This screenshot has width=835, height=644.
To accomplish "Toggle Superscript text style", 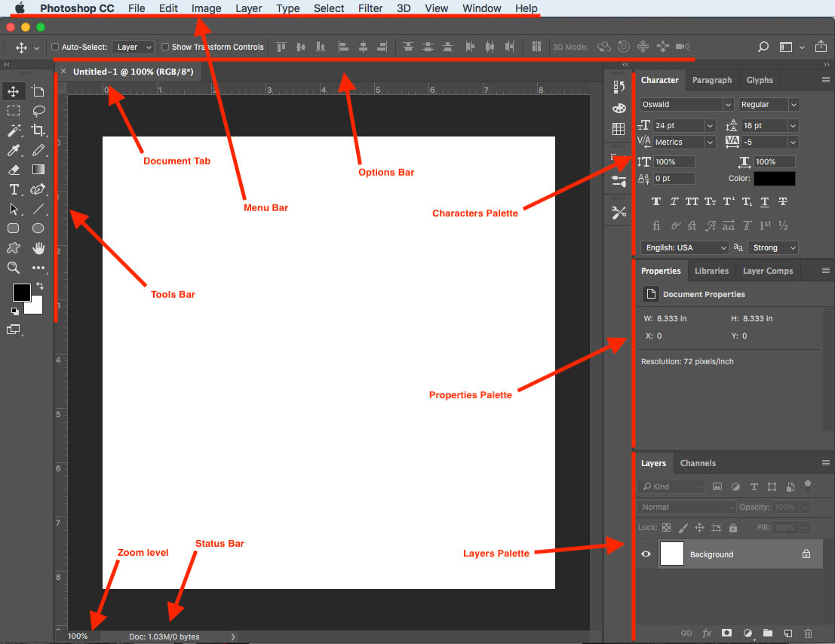I will [x=729, y=201].
